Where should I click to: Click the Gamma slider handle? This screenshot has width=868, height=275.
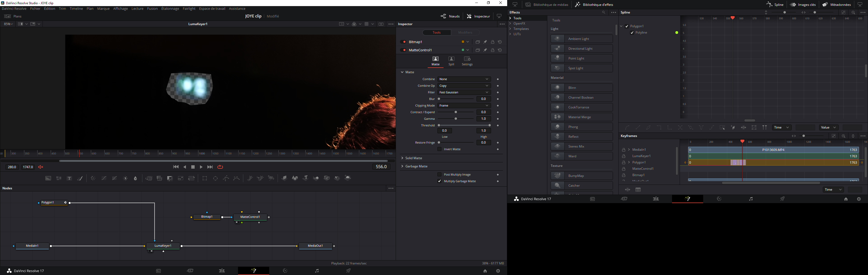[x=456, y=119]
